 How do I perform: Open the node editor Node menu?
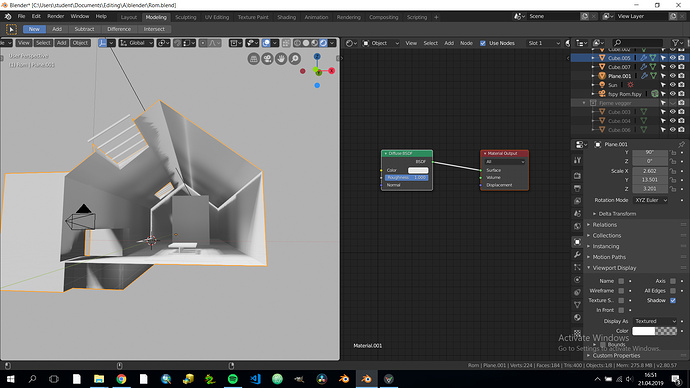tap(466, 43)
